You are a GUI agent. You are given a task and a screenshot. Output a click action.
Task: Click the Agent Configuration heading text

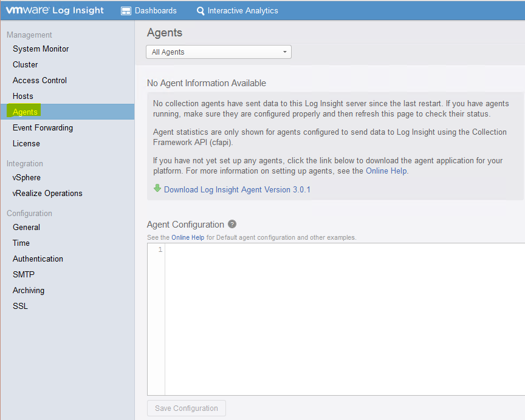click(185, 225)
